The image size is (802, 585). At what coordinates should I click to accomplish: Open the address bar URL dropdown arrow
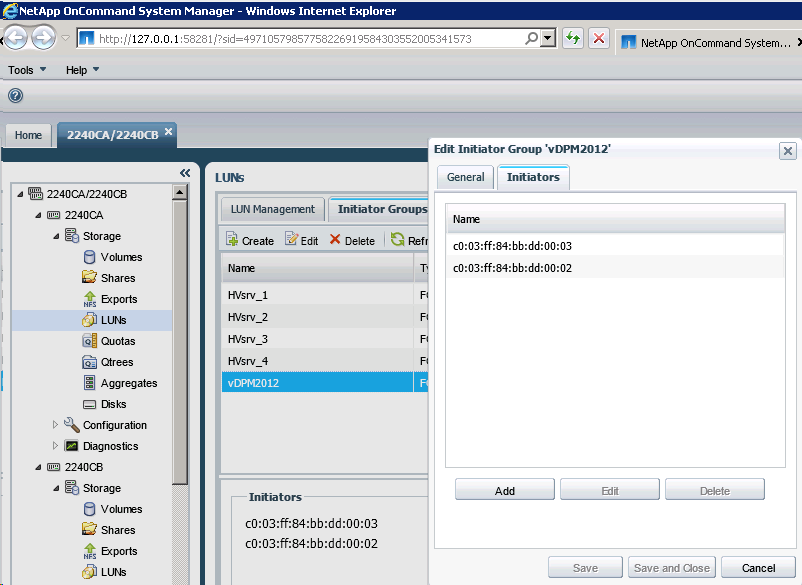(x=548, y=38)
